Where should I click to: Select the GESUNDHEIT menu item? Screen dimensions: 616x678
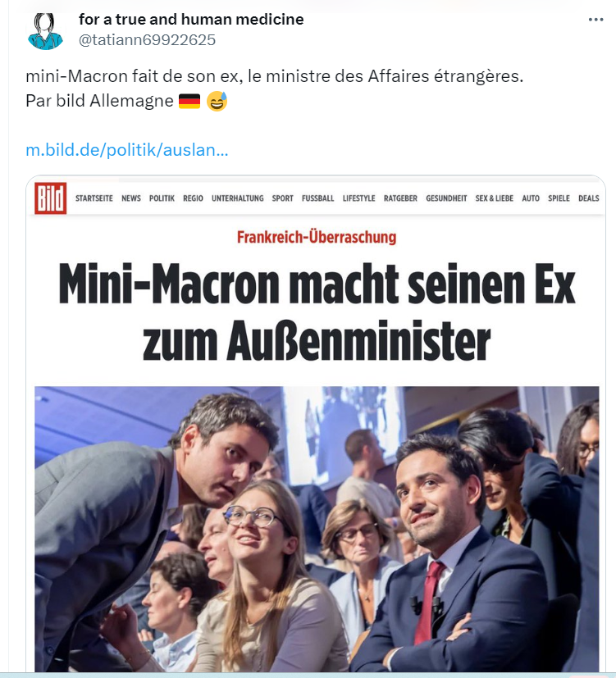446,198
